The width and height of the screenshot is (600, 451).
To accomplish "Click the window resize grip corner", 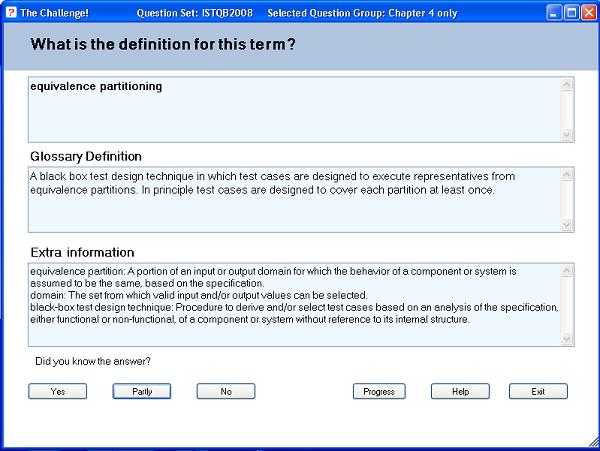I will pyautogui.click(x=594, y=443).
